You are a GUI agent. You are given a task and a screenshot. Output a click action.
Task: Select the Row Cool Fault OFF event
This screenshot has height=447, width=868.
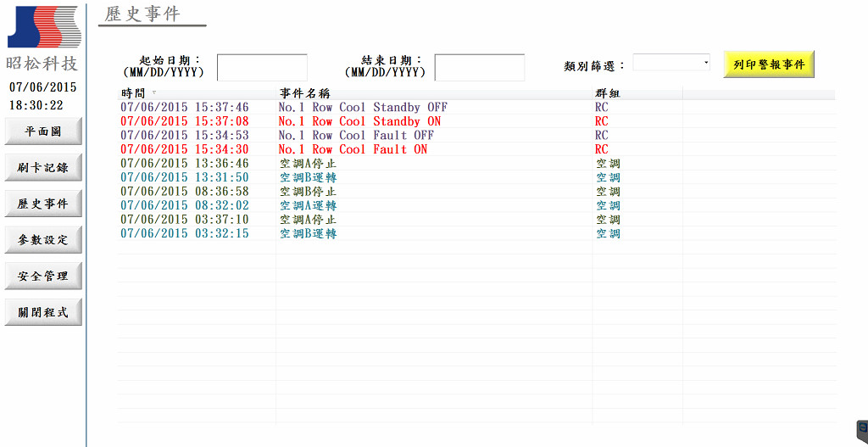pyautogui.click(x=476, y=135)
